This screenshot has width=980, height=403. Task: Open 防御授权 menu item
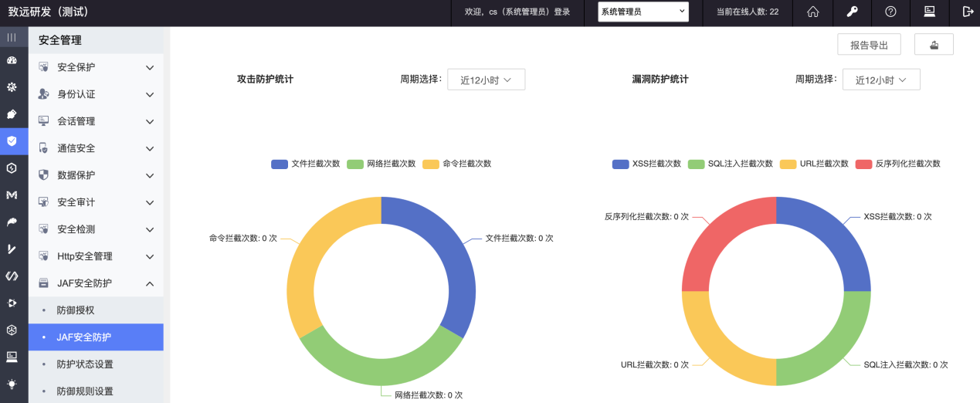pyautogui.click(x=76, y=310)
